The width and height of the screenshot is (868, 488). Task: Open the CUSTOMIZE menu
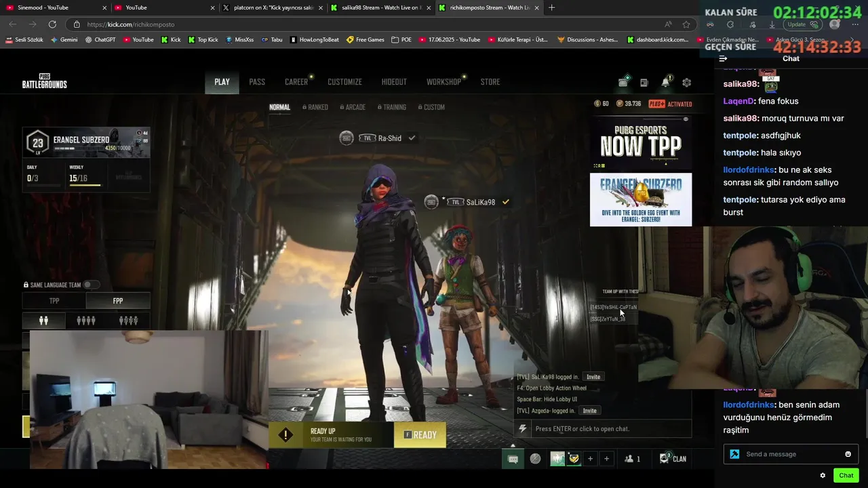coord(344,82)
